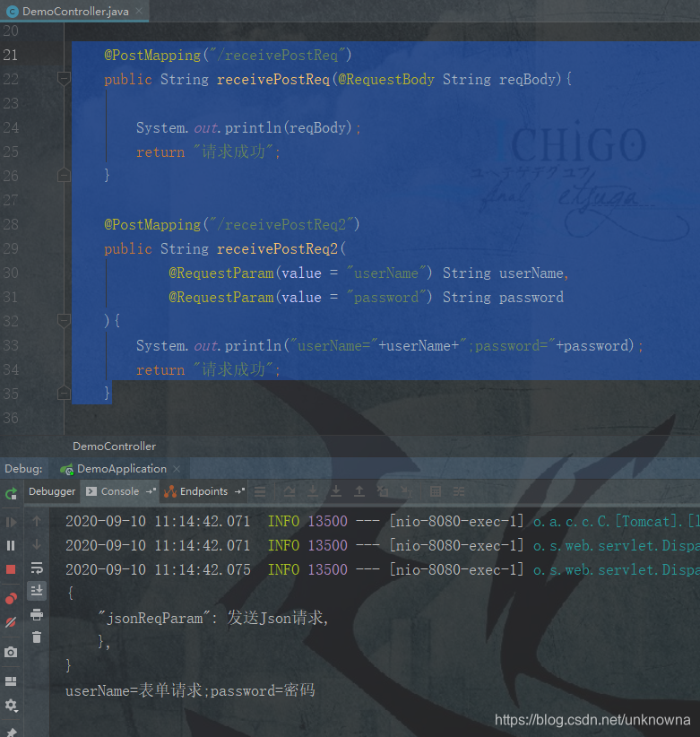This screenshot has width=700, height=737.
Task: Open View Breakpoints icon
Action: pyautogui.click(x=12, y=598)
